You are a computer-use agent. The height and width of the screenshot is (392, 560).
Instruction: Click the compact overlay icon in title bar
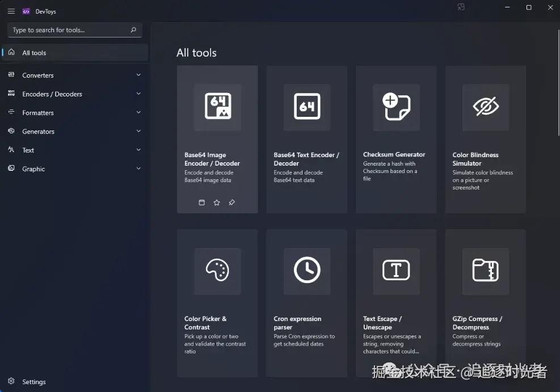[x=461, y=7]
